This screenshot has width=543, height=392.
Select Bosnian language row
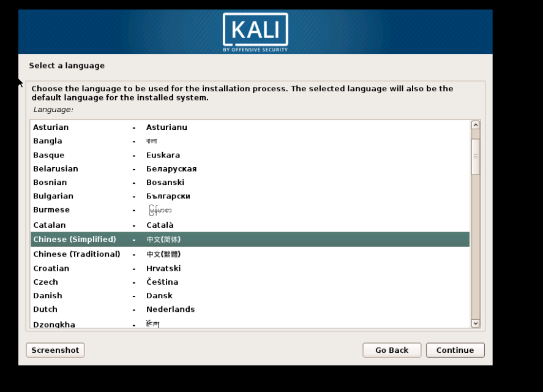pyautogui.click(x=250, y=183)
